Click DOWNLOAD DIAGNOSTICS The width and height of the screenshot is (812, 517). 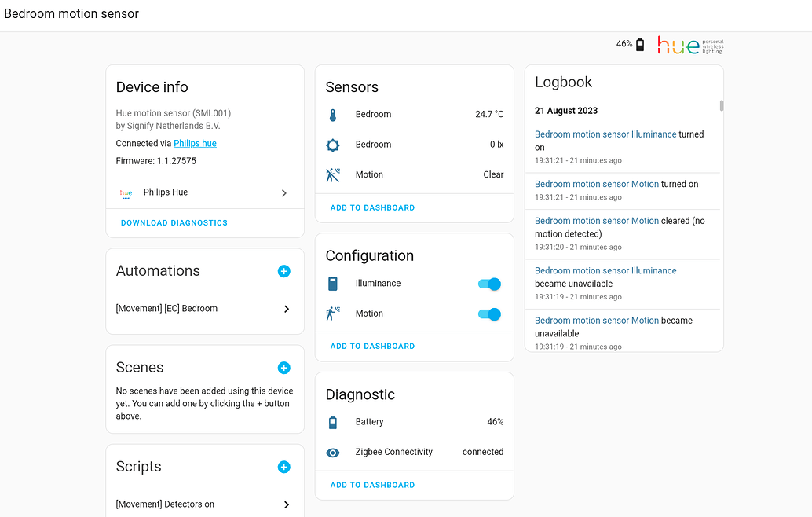[x=174, y=222]
